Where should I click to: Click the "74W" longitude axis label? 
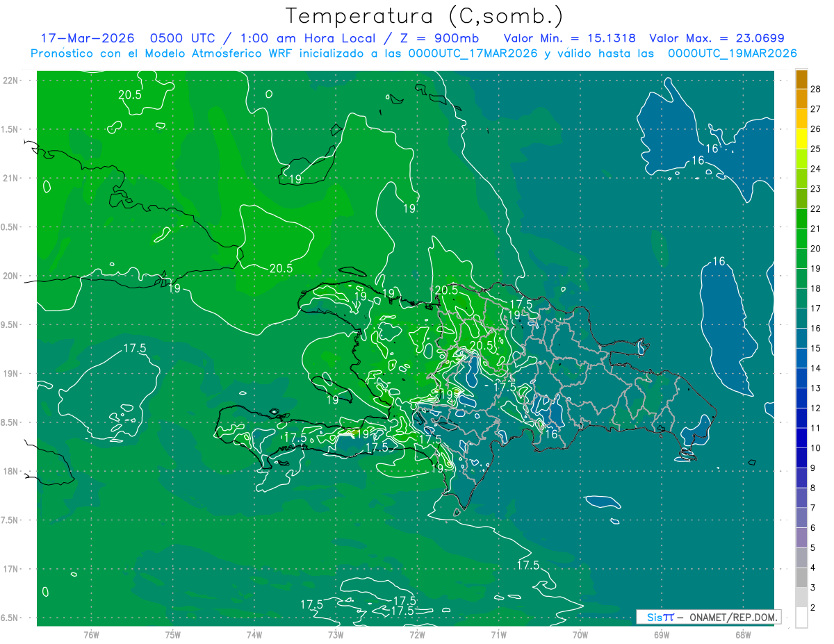[254, 634]
